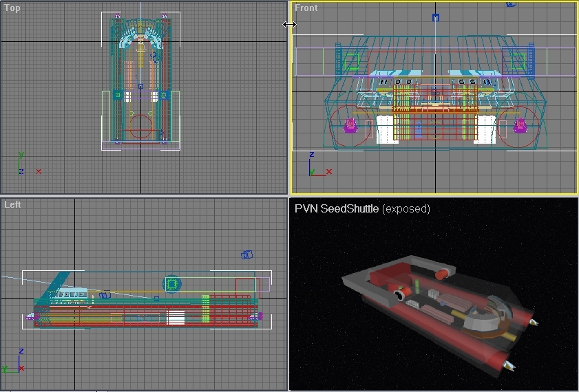Click the Left viewport label
Screen dimensions: 579x392
tap(12, 204)
